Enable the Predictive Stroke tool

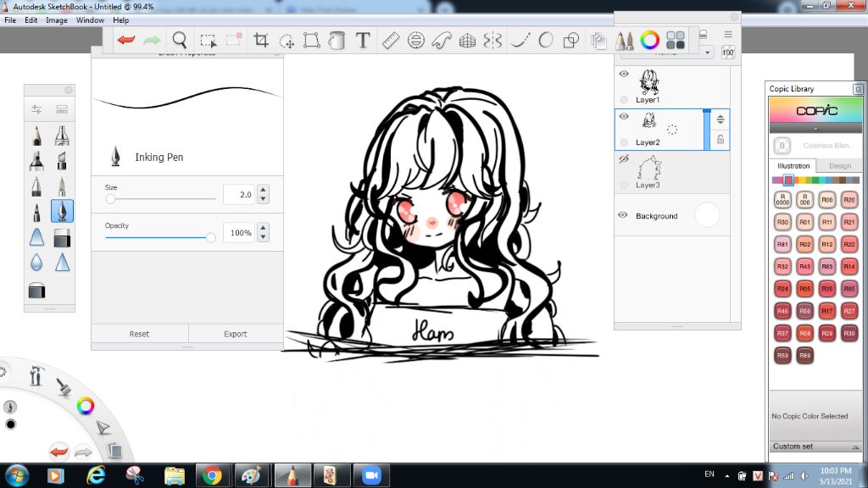point(545,40)
